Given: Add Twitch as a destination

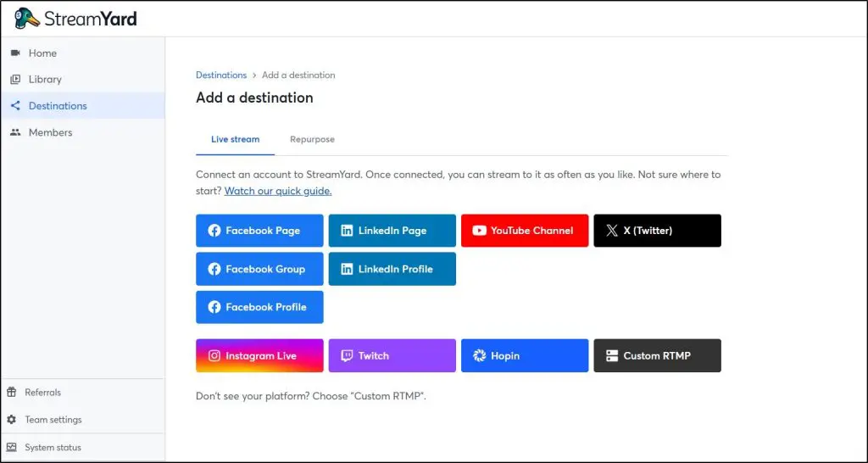Looking at the screenshot, I should point(392,356).
